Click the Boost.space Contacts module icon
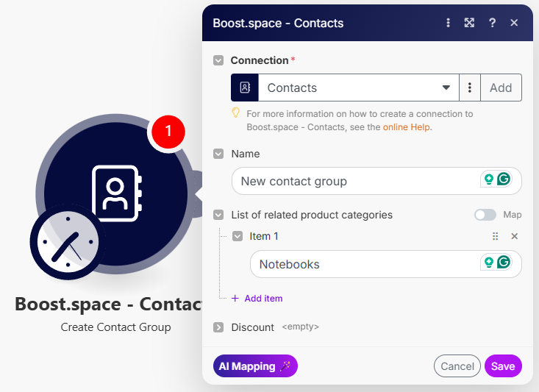Image resolution: width=539 pixels, height=392 pixels. 115,193
